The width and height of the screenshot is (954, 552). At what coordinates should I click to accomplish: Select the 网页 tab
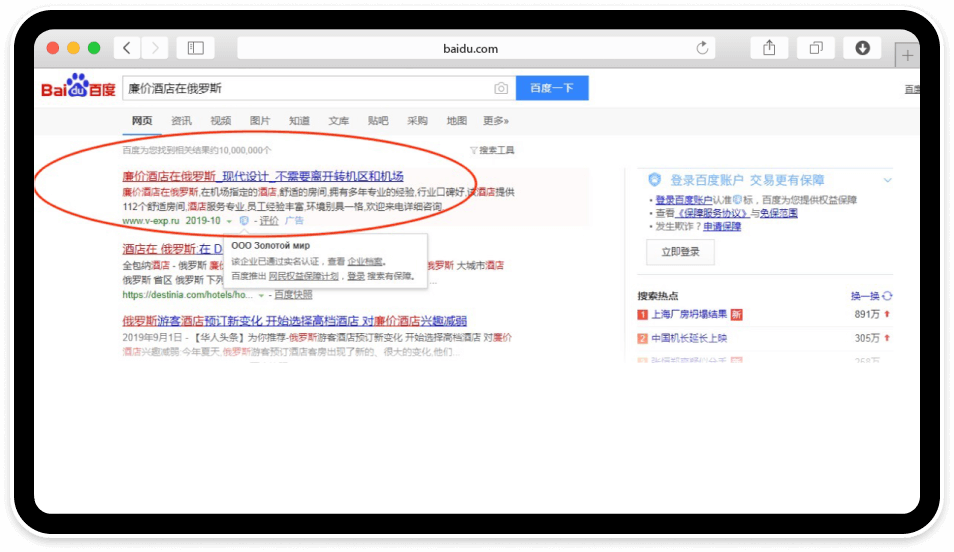click(142, 121)
